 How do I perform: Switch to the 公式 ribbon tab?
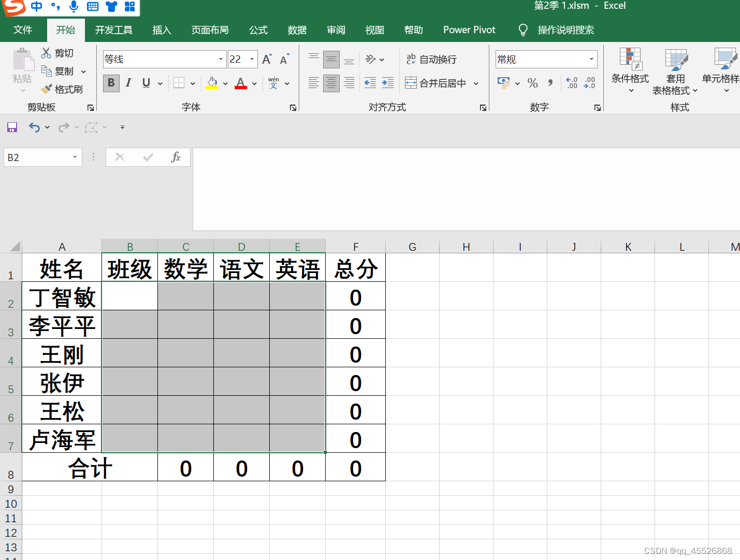click(258, 30)
